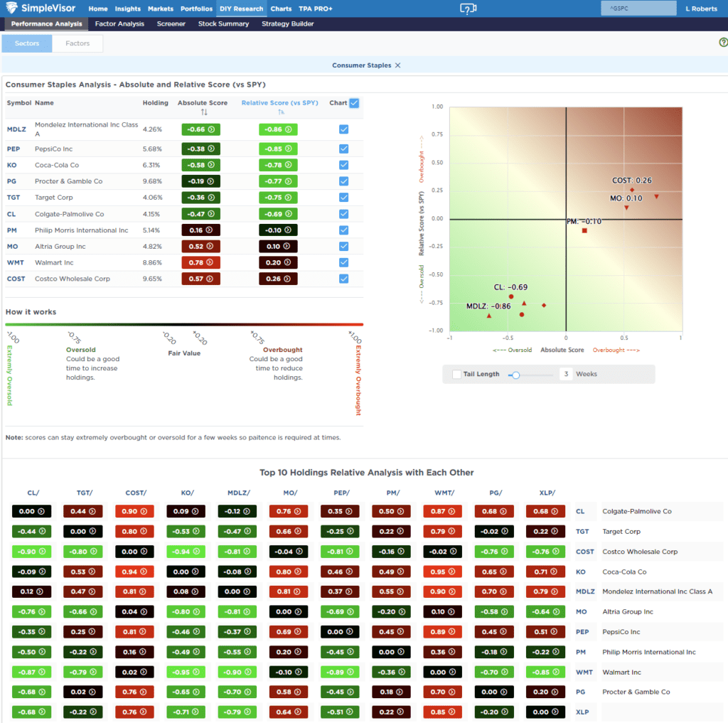The image size is (728, 723).
Task: Click the green question mark help icon
Action: pos(724,43)
